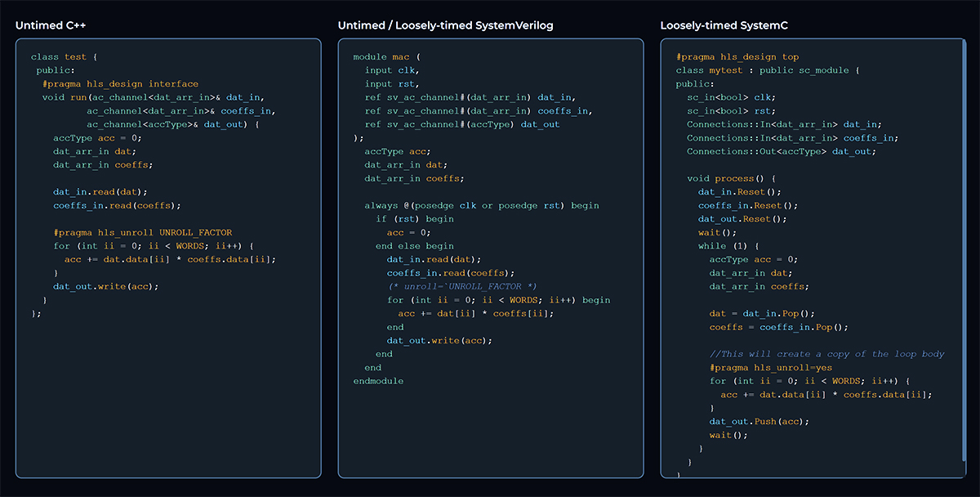The image size is (980, 497).
Task: Click the 'input clk,' port declaration
Action: [x=391, y=70]
